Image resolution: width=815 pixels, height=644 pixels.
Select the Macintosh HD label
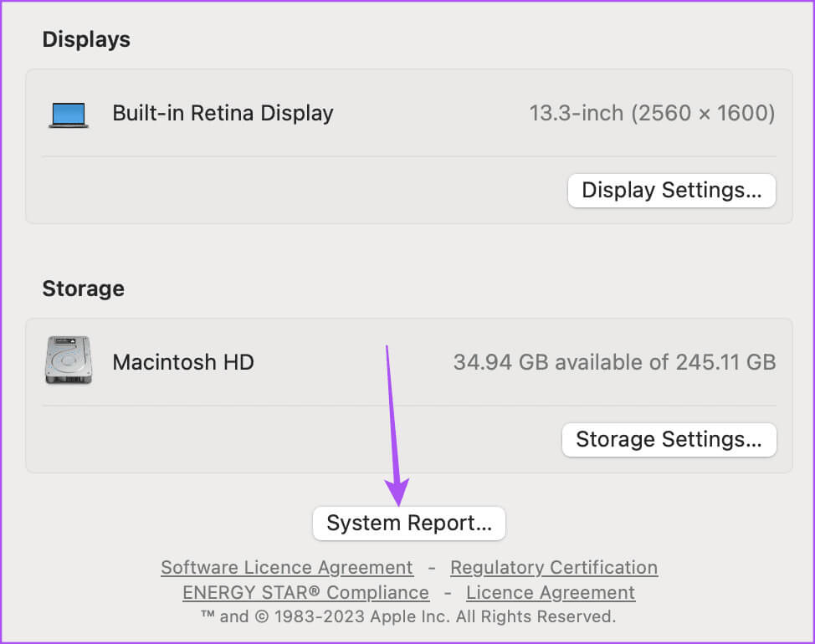tap(183, 362)
